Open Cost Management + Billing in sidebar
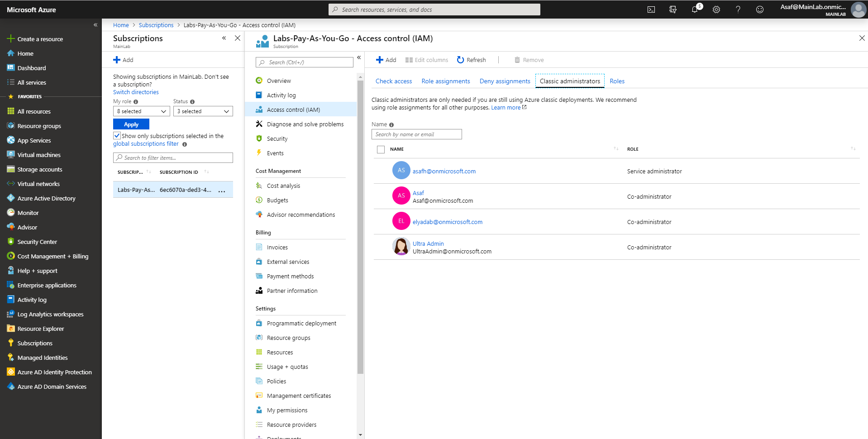 (x=52, y=256)
